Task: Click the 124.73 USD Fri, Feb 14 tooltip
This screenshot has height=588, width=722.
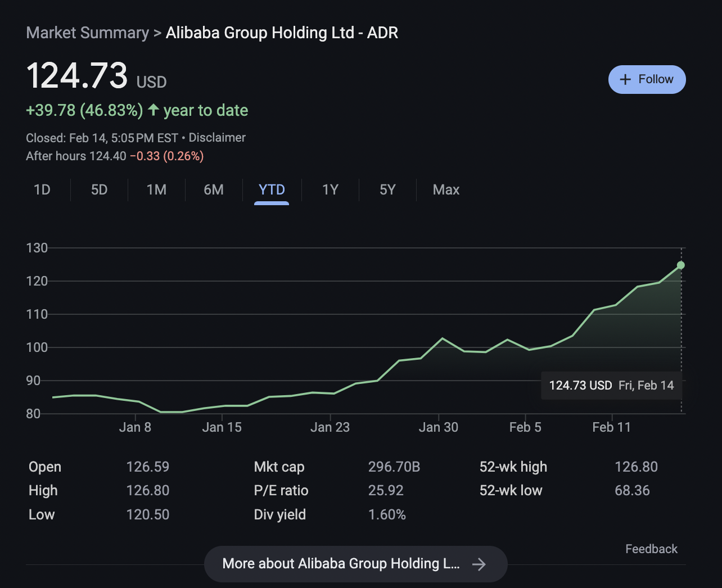Action: click(x=611, y=386)
